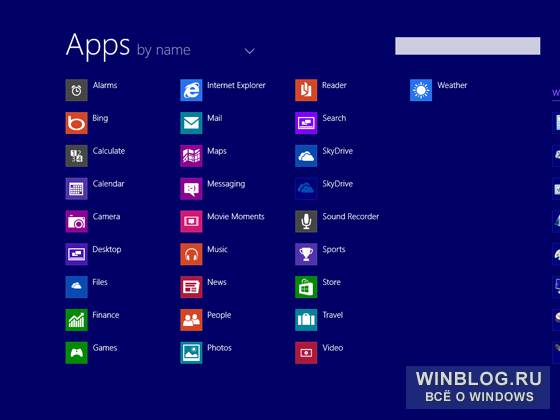Expand the 'by name' sort chevron

coord(250,51)
